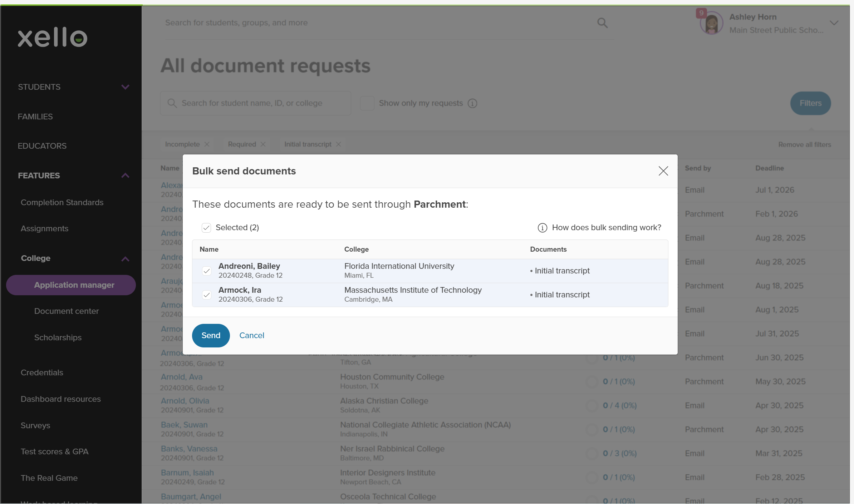Toggle the Selected (2) checkbox
The width and height of the screenshot is (854, 504).
click(206, 228)
